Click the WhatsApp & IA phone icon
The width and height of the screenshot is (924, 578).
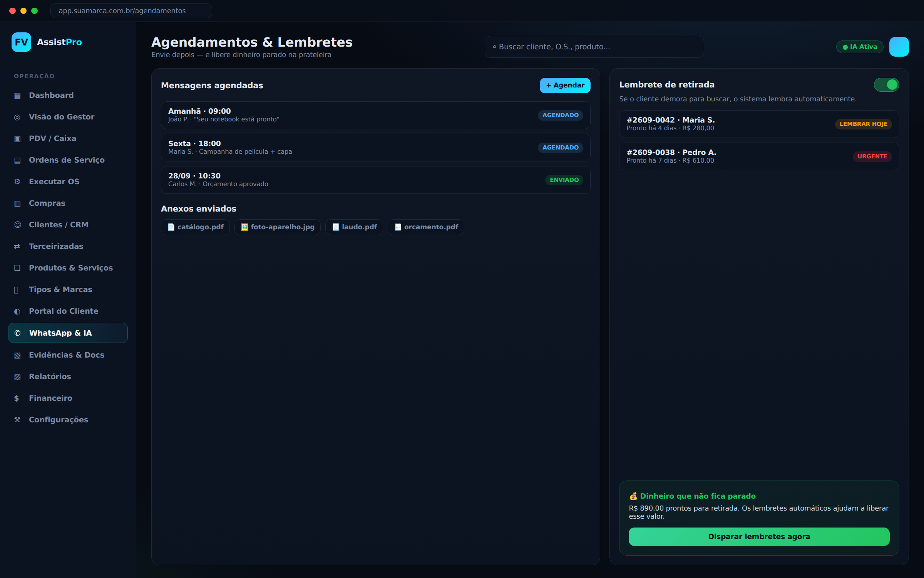(17, 333)
